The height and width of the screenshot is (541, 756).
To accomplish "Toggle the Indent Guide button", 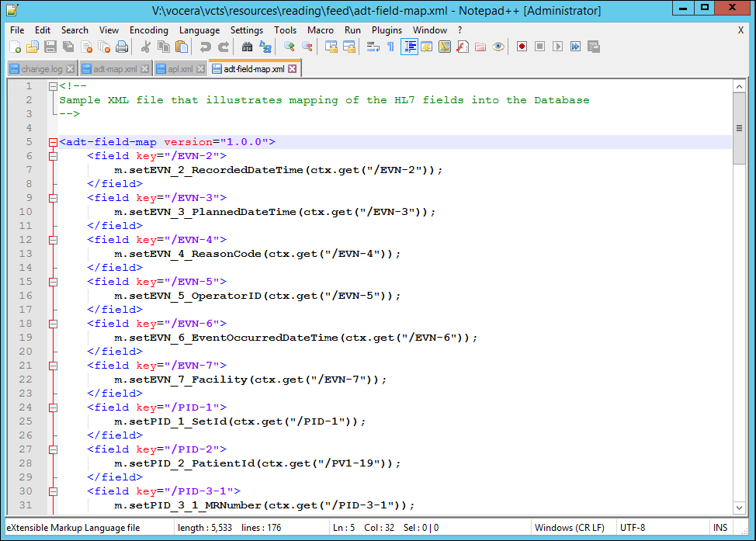I will pos(409,47).
